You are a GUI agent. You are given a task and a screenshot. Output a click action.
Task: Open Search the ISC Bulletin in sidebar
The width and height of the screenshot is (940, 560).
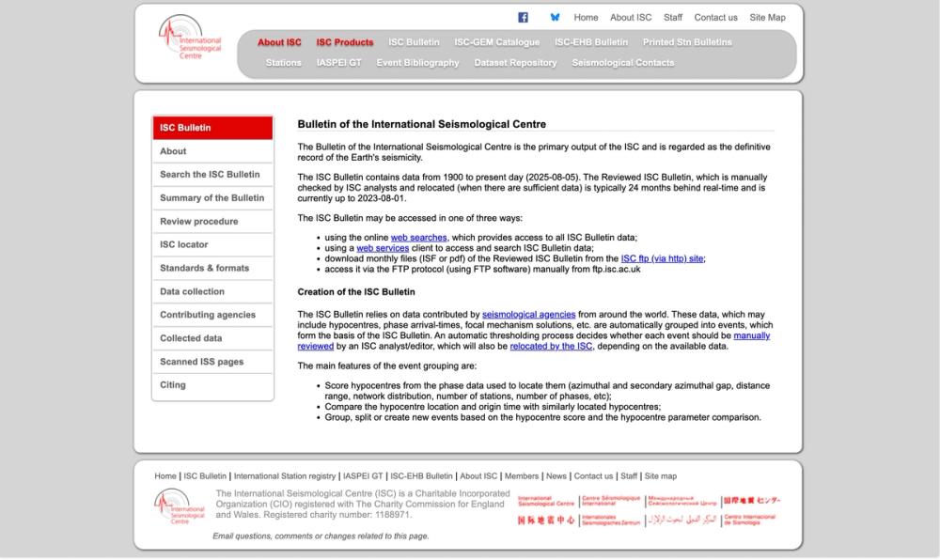click(212, 174)
